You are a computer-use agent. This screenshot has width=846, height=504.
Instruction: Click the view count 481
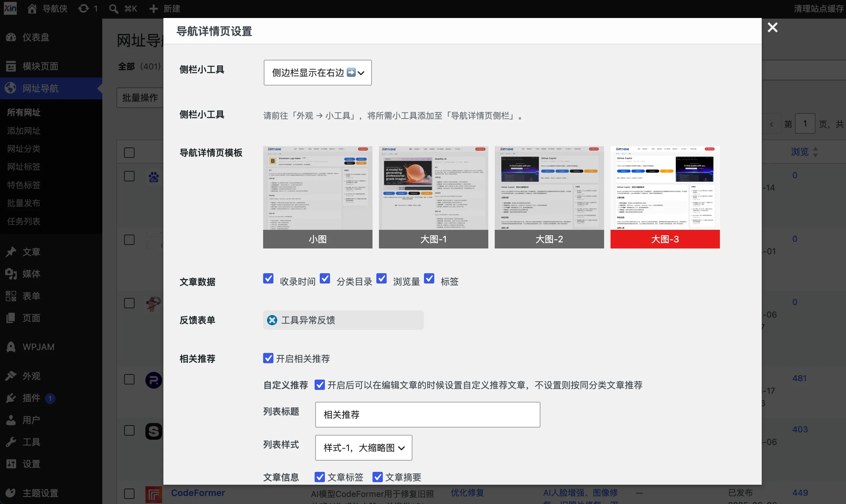[799, 378]
